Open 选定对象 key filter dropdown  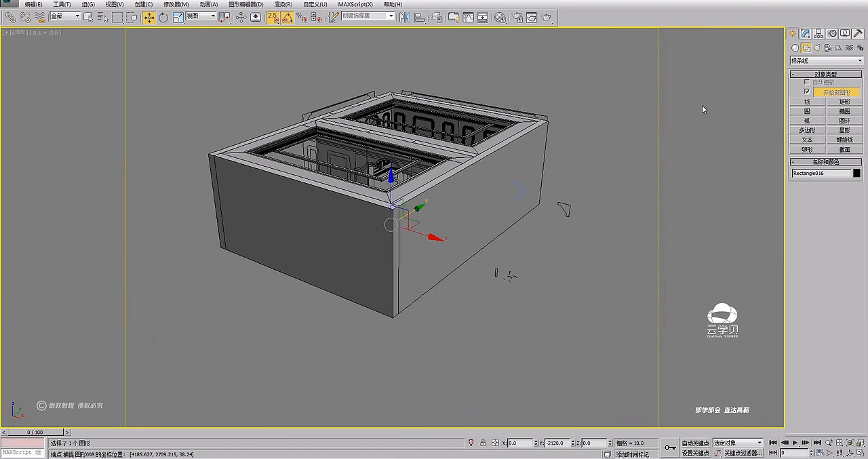pos(737,443)
